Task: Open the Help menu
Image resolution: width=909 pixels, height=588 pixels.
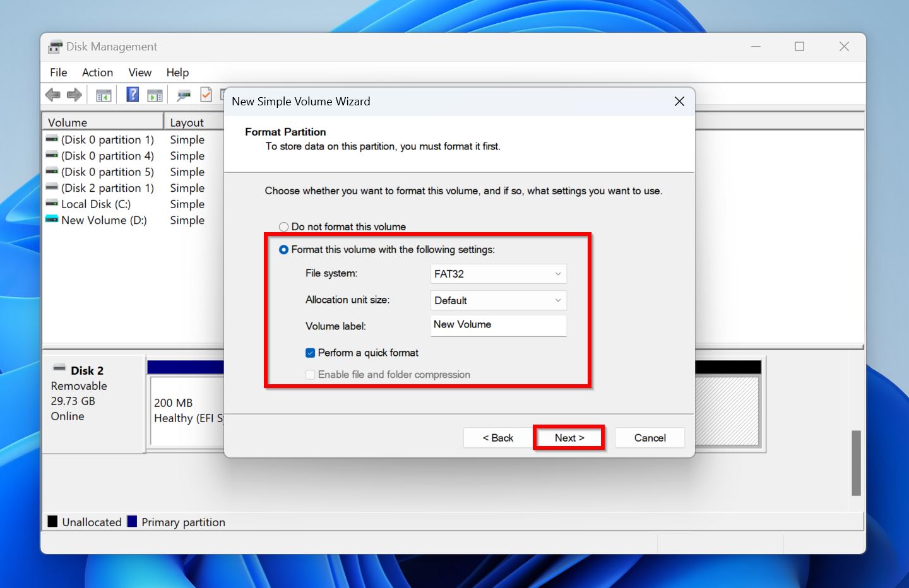Action: click(x=177, y=73)
